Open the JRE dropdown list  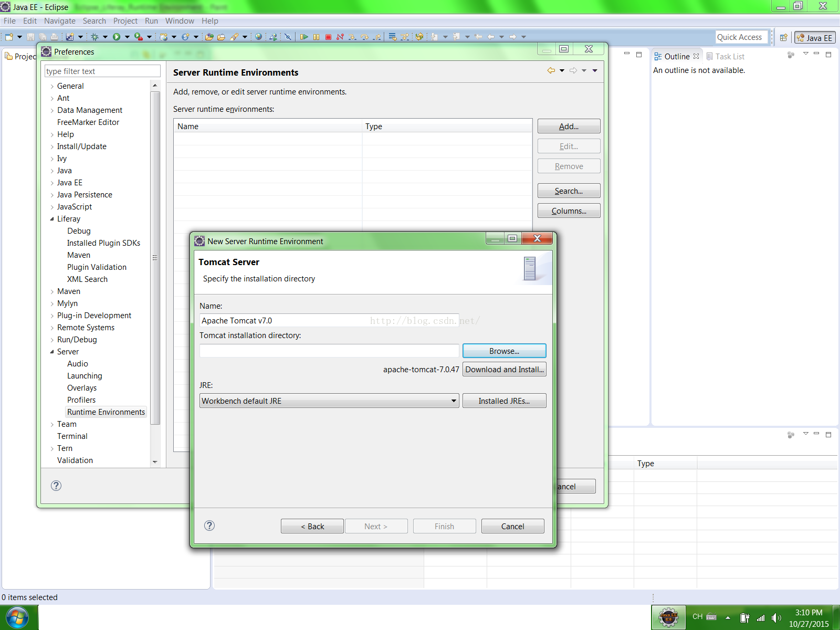click(x=454, y=401)
